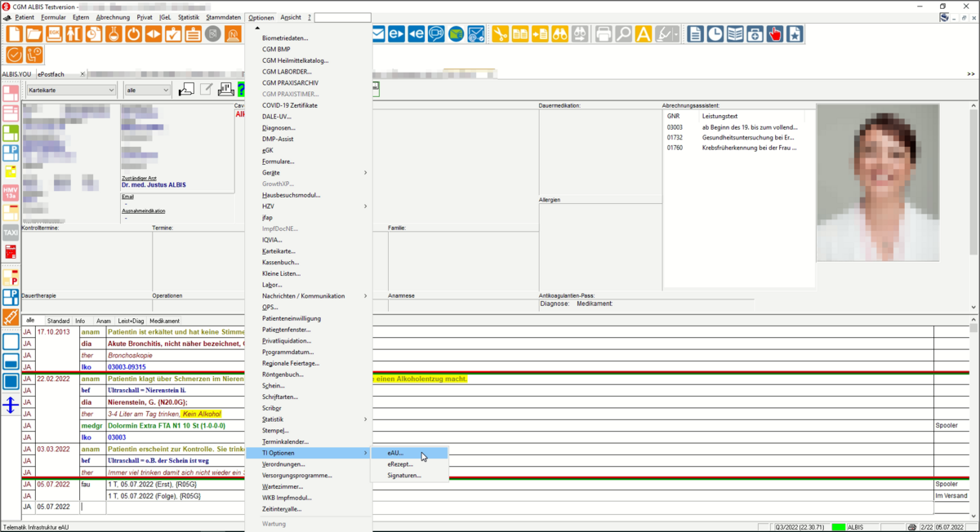Open the Patient menu
This screenshot has width=980, height=532.
24,17
